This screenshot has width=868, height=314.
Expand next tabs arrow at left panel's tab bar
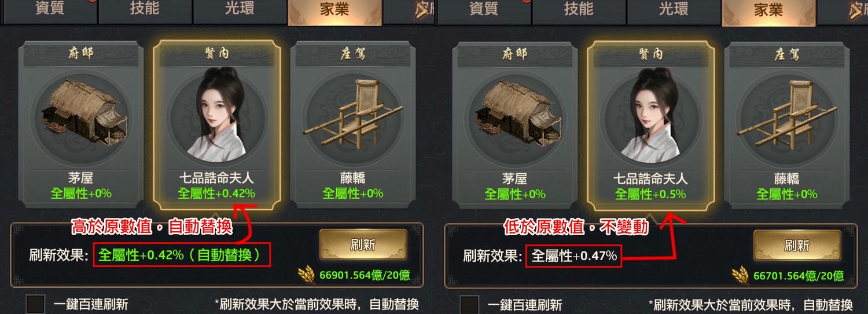421,11
